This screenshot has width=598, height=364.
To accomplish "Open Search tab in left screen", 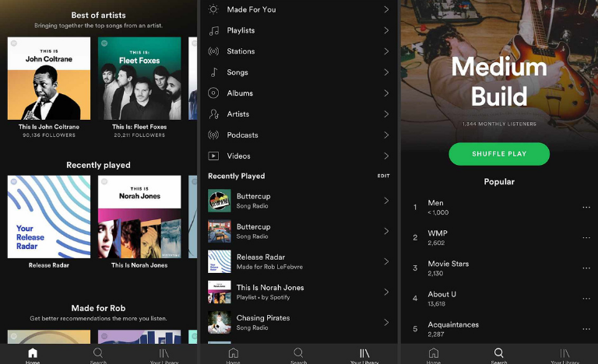I will pos(98,355).
